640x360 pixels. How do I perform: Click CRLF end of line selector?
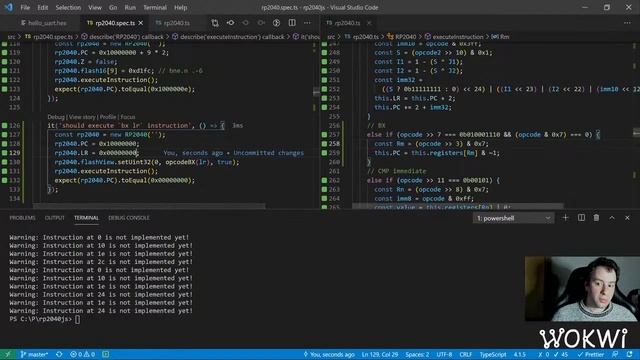[465, 354]
